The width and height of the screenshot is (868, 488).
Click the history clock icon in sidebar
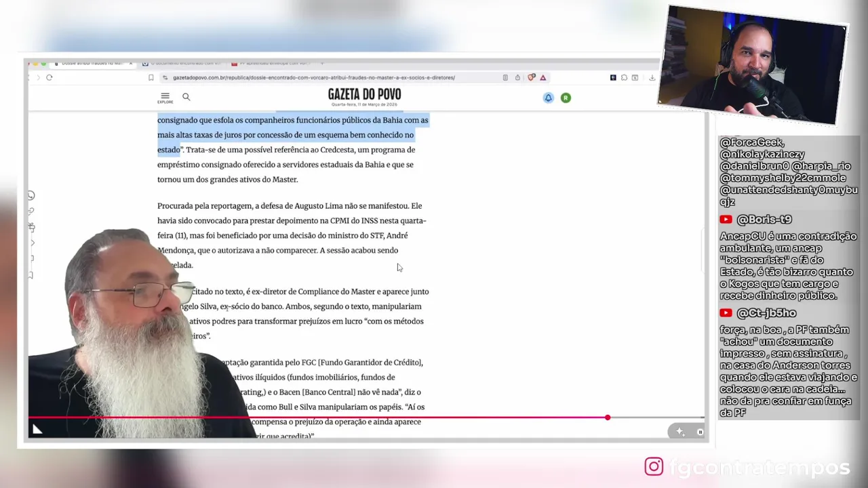(31, 195)
